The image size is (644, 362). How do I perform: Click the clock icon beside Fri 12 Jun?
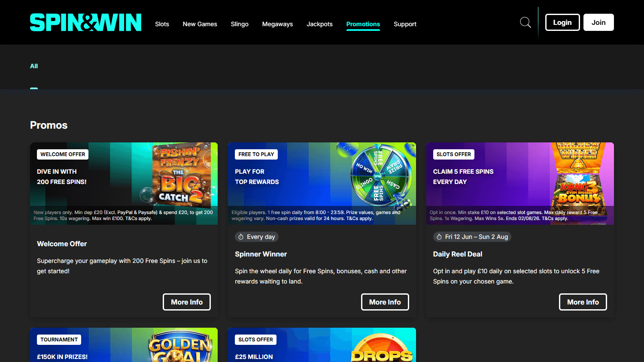[439, 237]
